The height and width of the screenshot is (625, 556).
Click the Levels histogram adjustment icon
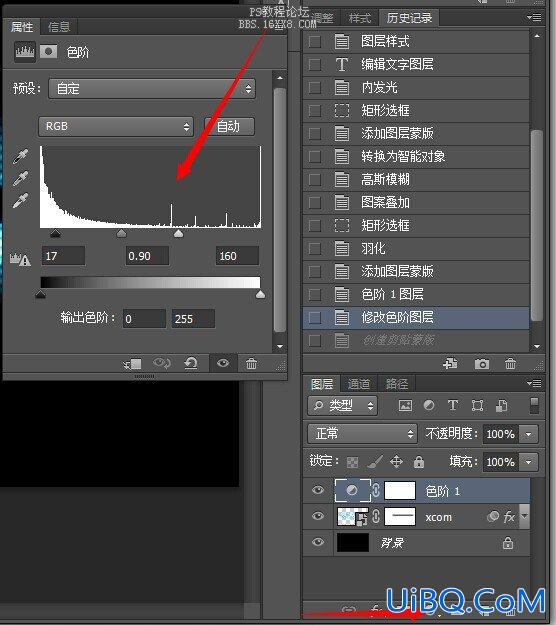coord(25,51)
